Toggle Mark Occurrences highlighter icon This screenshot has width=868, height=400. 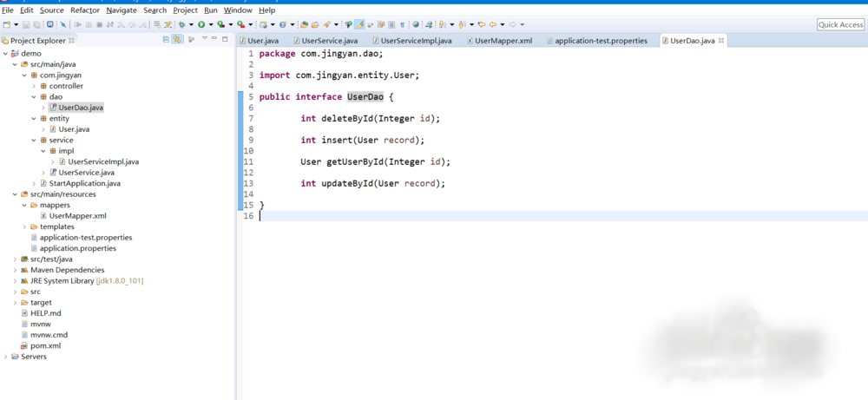coord(359,25)
